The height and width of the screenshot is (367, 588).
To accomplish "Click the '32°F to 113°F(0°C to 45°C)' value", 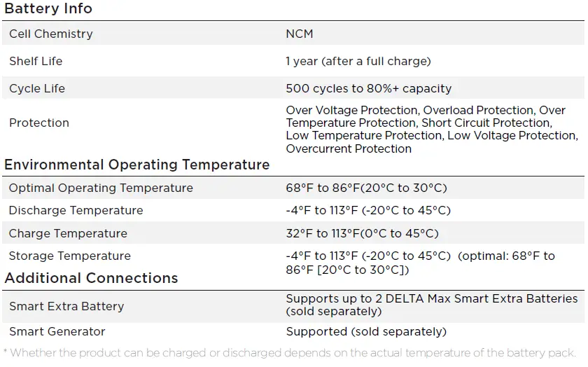I will pos(362,233).
